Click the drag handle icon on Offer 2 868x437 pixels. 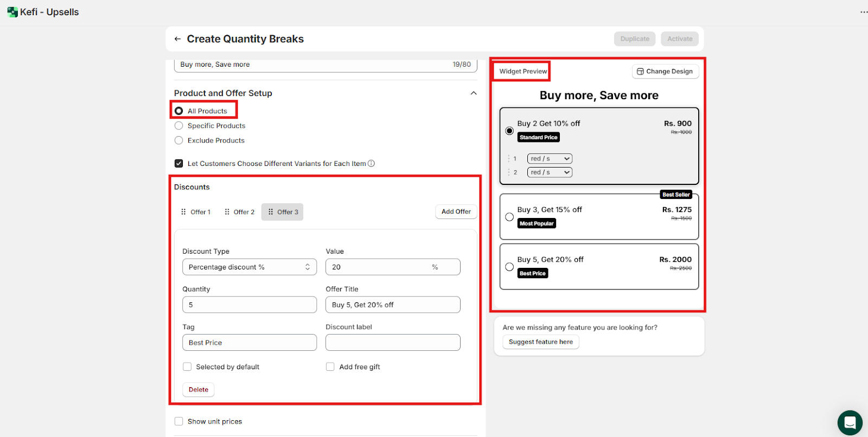pyautogui.click(x=227, y=212)
